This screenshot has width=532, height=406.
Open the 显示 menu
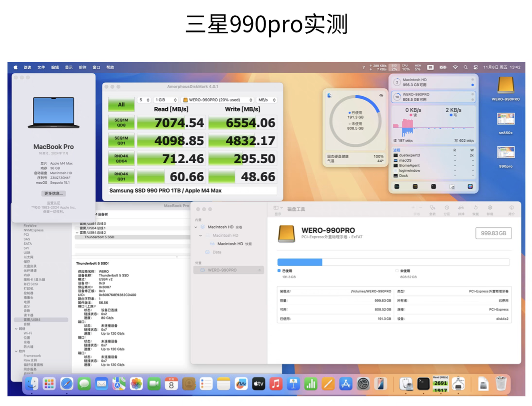click(x=69, y=67)
